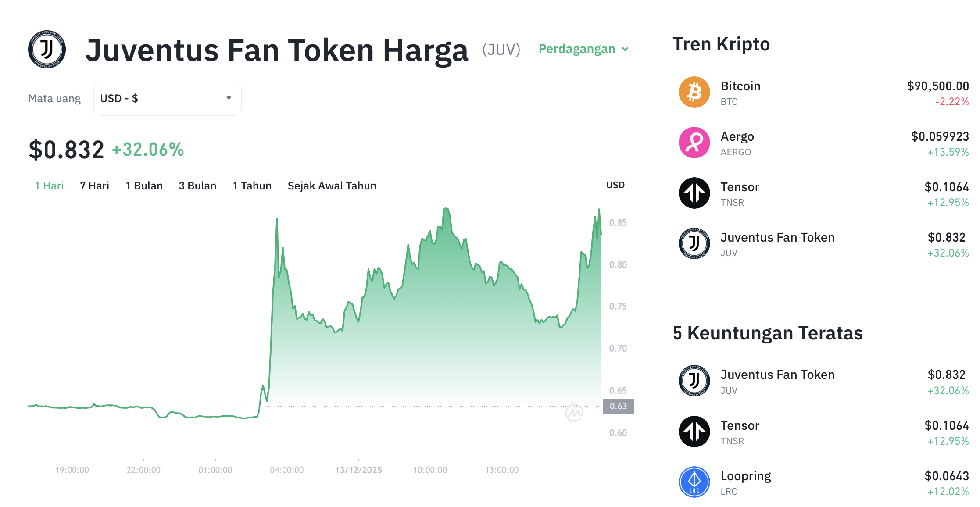Click the Loopring LRC icon

[x=694, y=482]
